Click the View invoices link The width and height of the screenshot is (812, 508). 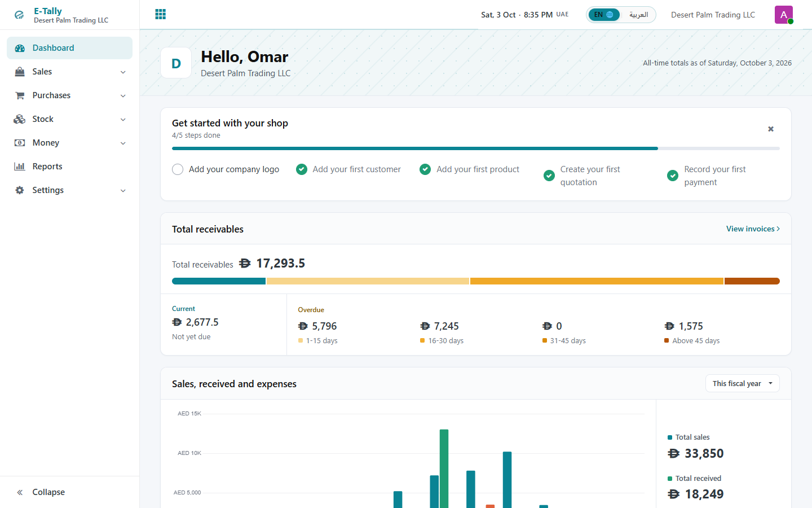click(753, 229)
